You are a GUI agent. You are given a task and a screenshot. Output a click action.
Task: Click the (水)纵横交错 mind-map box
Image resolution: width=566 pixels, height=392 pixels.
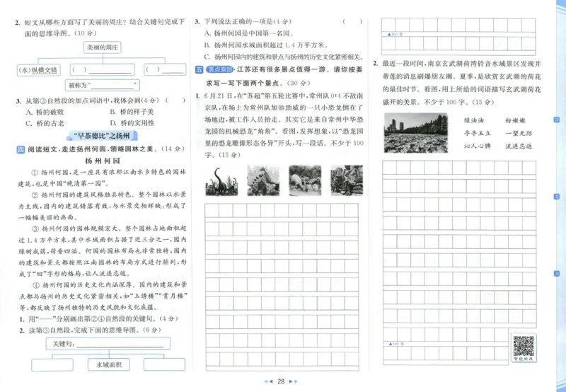(x=39, y=69)
